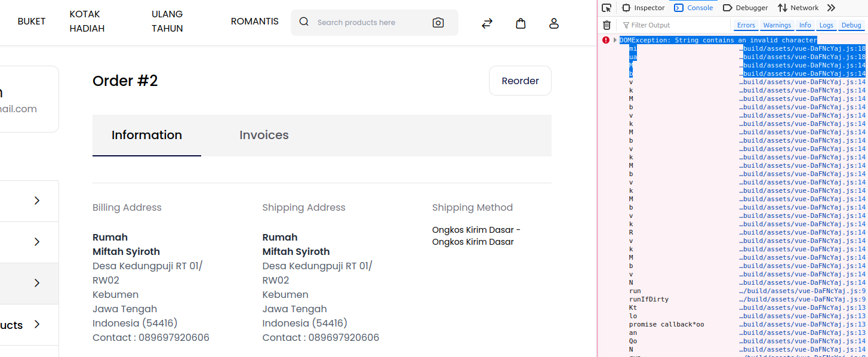Activate the DevTools element picker icon
Image resolution: width=868 pixels, height=357 pixels.
coord(607,8)
